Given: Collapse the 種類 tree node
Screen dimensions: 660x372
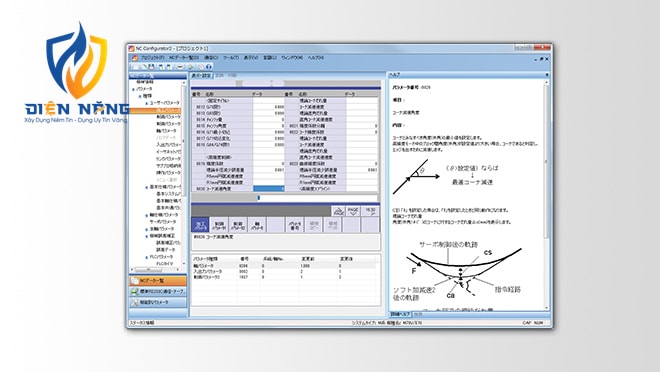Looking at the screenshot, I should [140, 96].
